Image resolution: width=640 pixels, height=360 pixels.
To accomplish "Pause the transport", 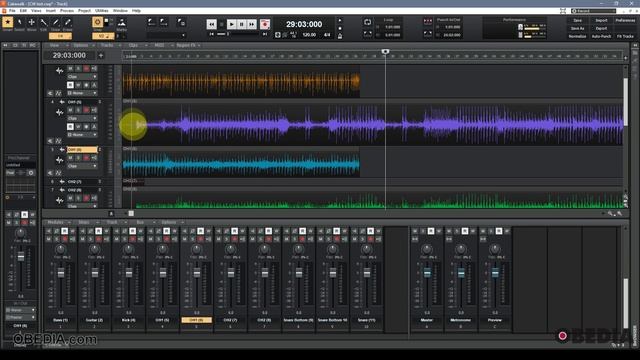I will 242,24.
